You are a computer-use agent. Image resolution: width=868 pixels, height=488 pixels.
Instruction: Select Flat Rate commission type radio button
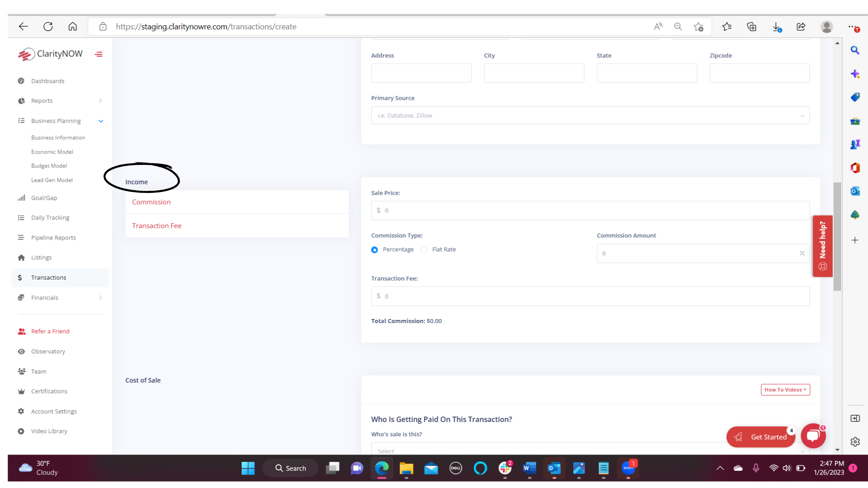click(425, 249)
